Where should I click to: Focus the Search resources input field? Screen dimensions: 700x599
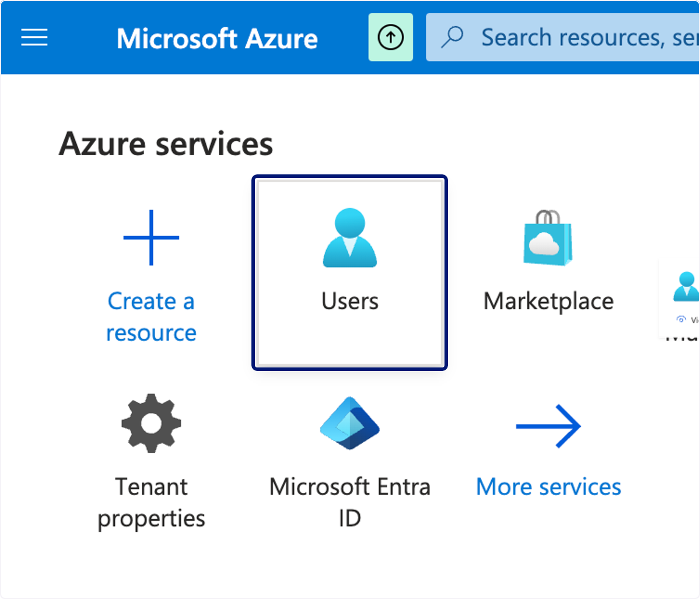[563, 38]
